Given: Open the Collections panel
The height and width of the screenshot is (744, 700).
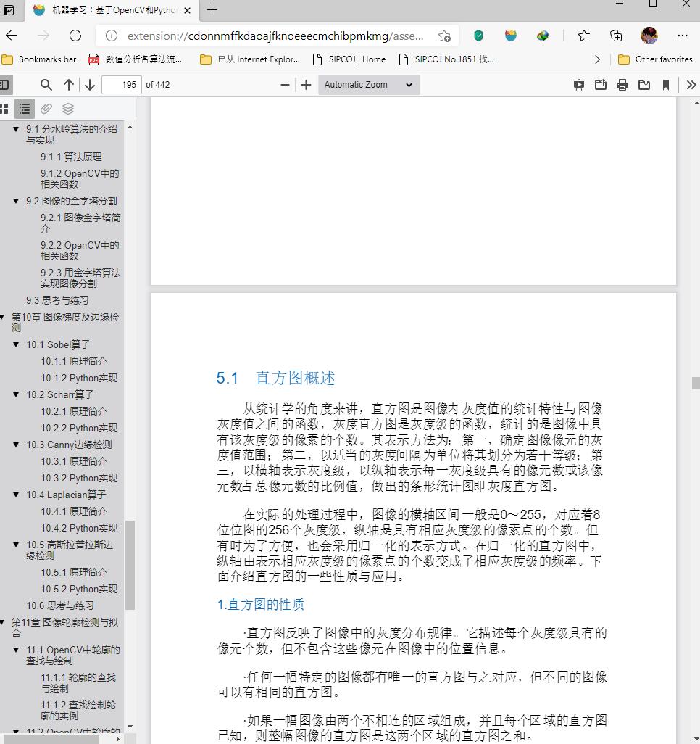Looking at the screenshot, I should point(616,36).
